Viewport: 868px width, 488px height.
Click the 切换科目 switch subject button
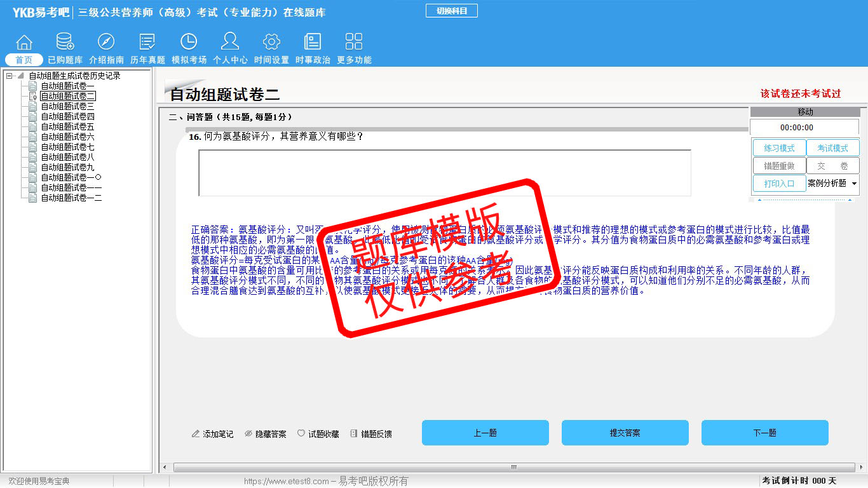click(451, 11)
